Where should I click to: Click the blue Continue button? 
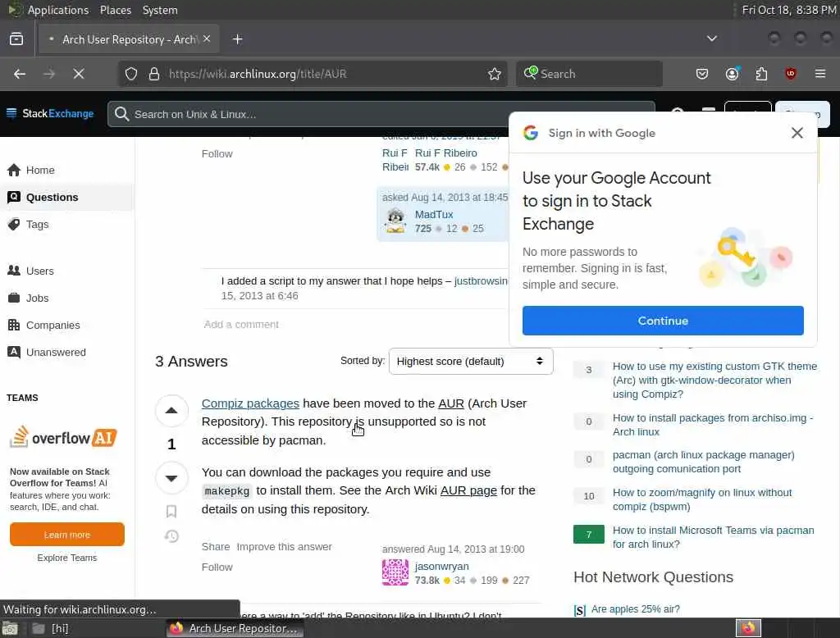click(663, 321)
